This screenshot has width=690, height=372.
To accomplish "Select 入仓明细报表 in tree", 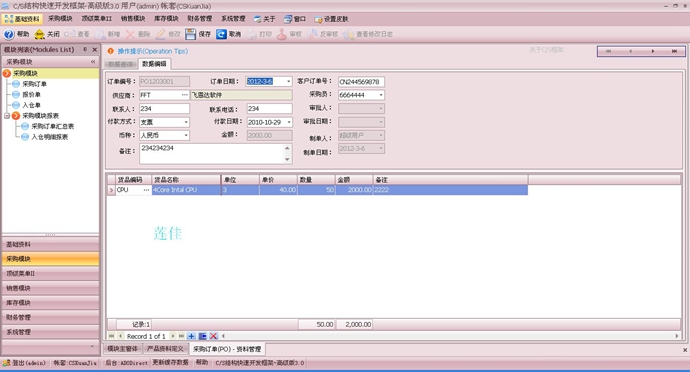I will [x=49, y=137].
